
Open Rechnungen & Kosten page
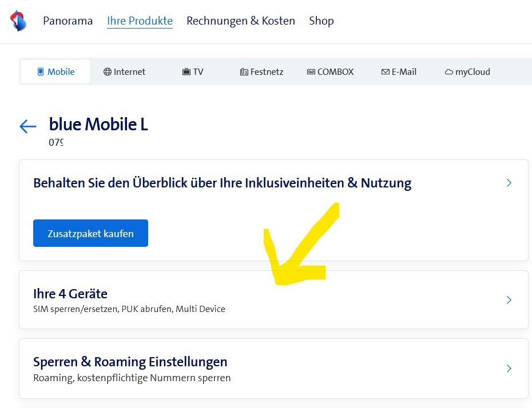click(x=241, y=21)
